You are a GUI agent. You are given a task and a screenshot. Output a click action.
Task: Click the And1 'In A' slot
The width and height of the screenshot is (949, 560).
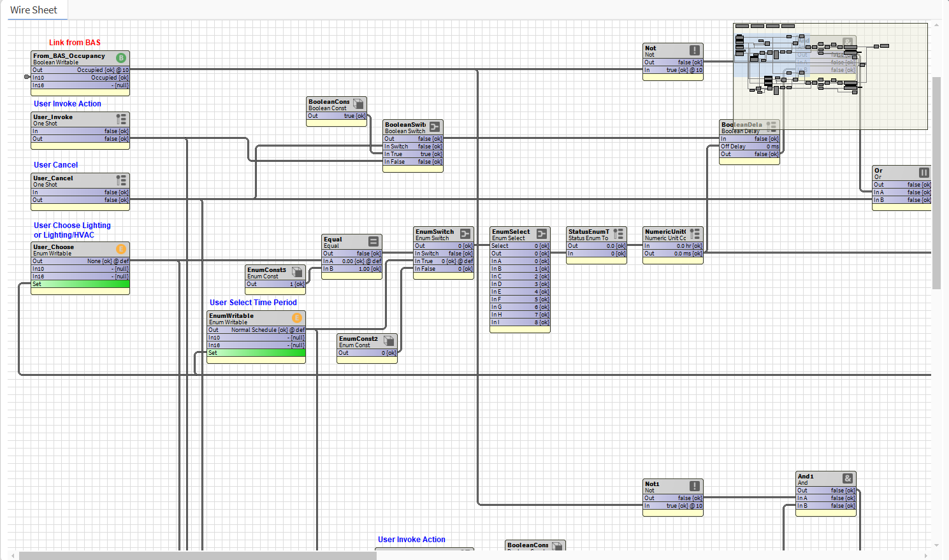coord(826,498)
